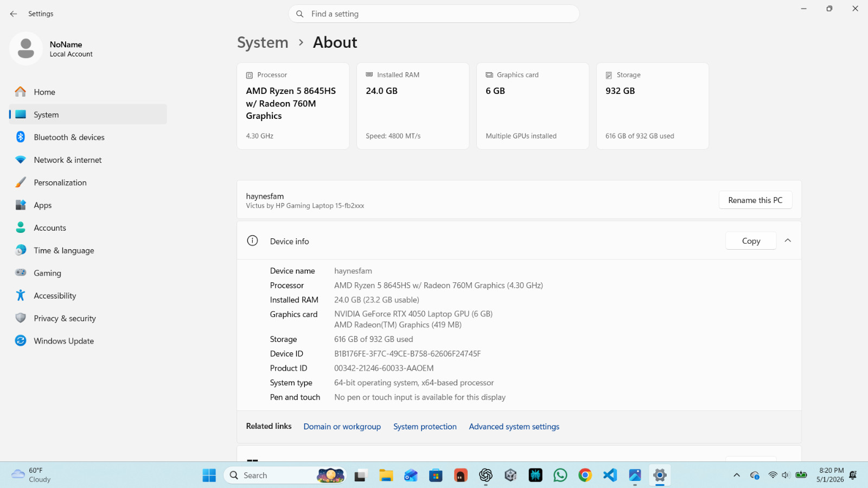Click the NVIDIA GeForce RTX 4050 text

click(x=413, y=314)
